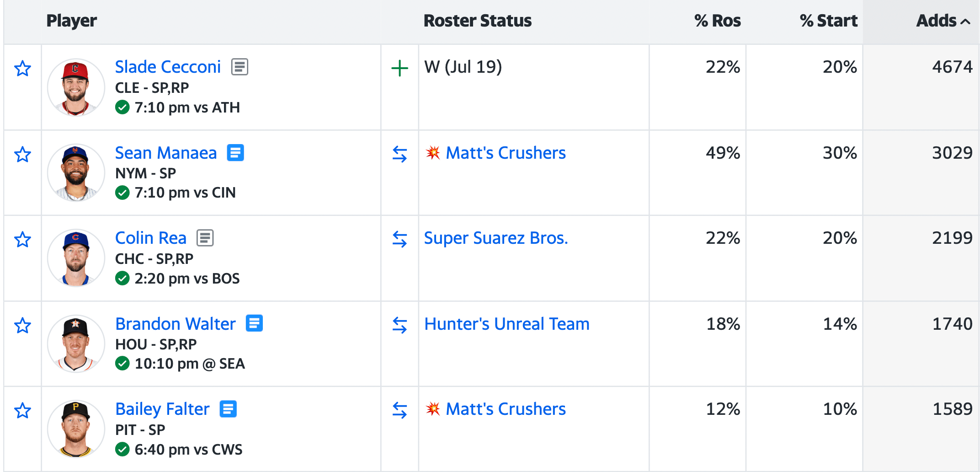
Task: Sort players by % Start column
Action: pyautogui.click(x=828, y=21)
